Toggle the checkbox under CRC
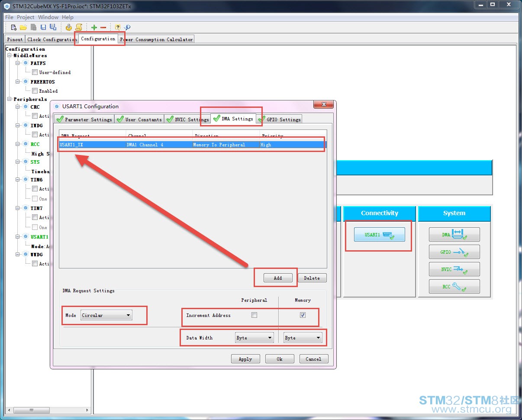The height and width of the screenshot is (420, 522). point(35,116)
